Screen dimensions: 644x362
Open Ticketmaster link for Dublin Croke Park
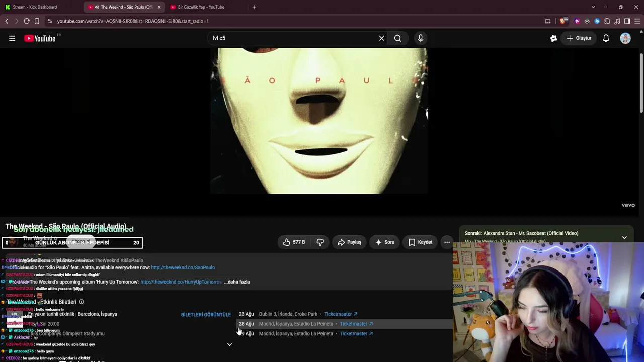click(x=341, y=314)
